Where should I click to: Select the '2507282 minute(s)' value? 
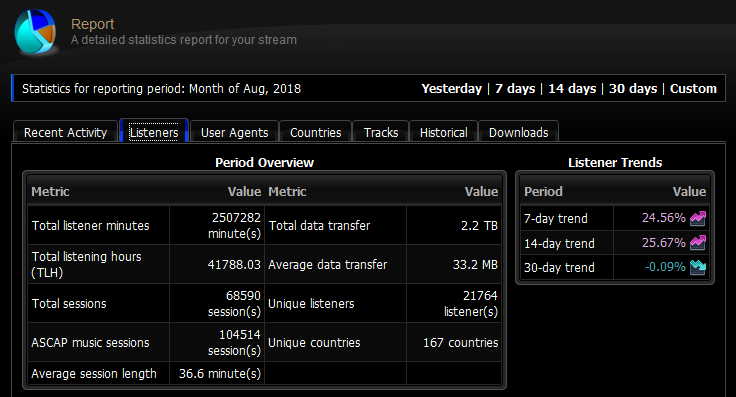tap(234, 226)
